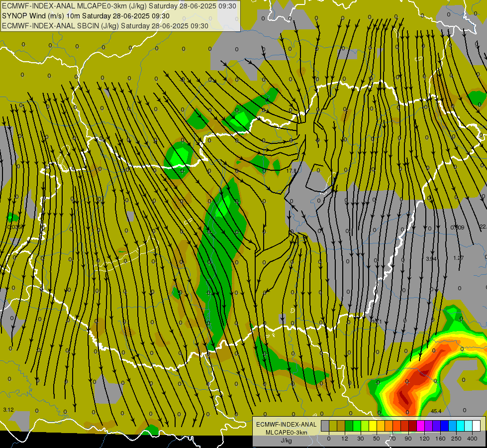Click the red-orange legend swatch after 70
This screenshot has width=487, height=448.
[396, 426]
